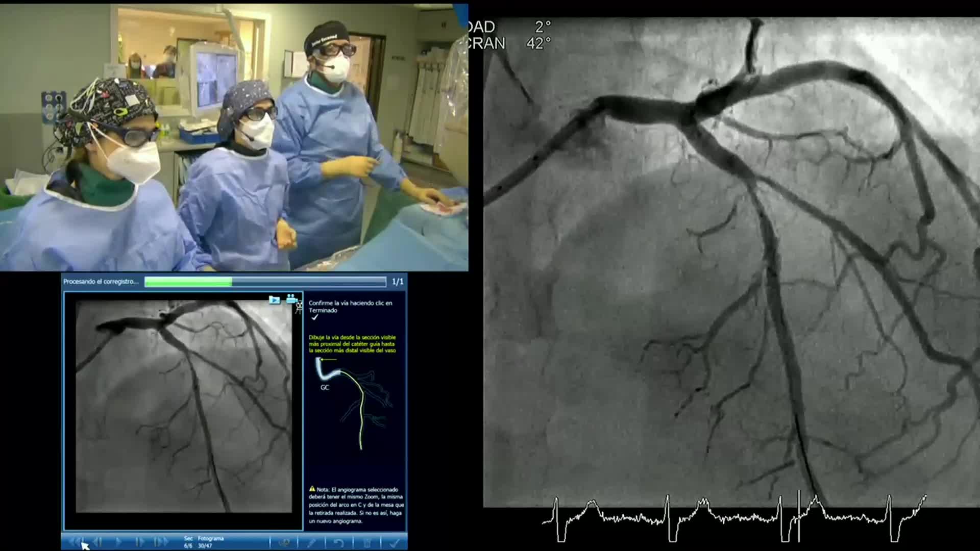Play the angiogram sequence
The width and height of the screenshot is (980, 551).
pyautogui.click(x=118, y=542)
